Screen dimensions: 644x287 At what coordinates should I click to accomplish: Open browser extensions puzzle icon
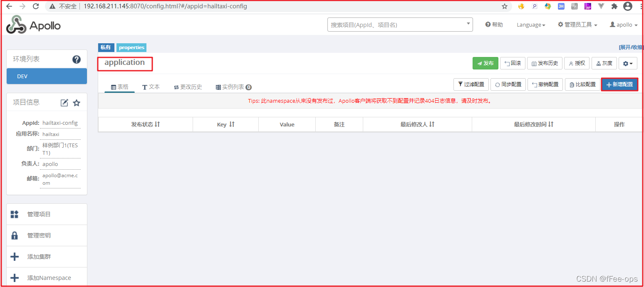click(614, 6)
